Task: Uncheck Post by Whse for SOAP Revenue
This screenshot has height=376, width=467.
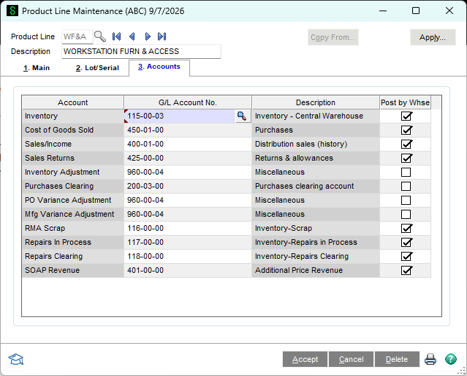Action: click(x=406, y=270)
